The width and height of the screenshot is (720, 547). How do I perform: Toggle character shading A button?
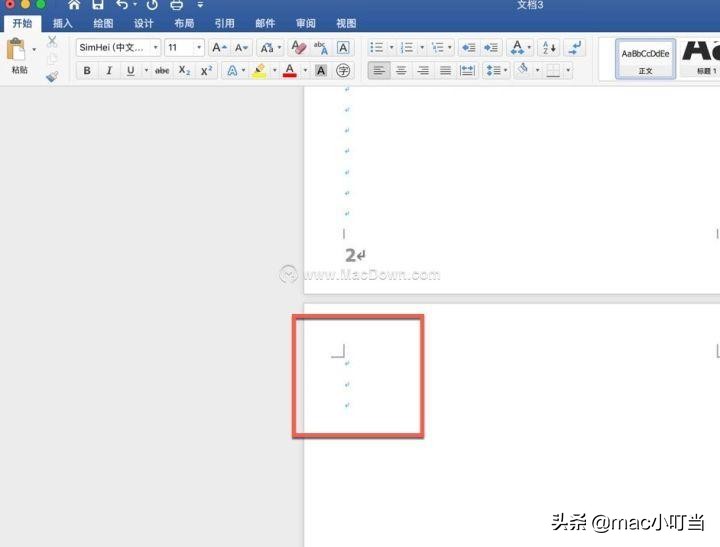click(x=321, y=71)
